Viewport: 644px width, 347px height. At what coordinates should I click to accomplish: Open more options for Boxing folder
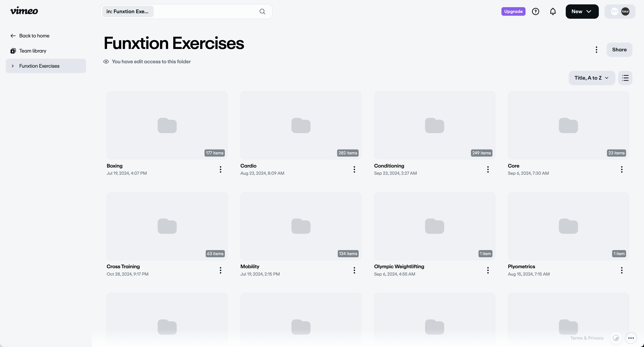pos(220,169)
